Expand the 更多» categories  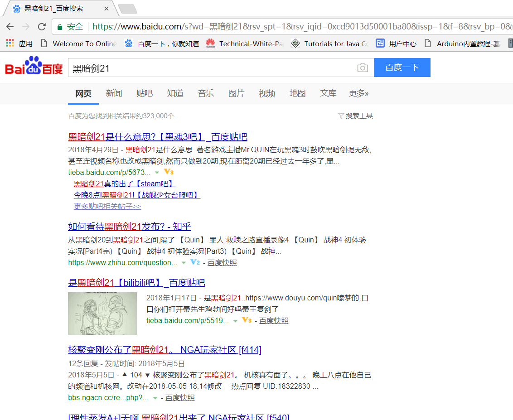pyautogui.click(x=358, y=93)
